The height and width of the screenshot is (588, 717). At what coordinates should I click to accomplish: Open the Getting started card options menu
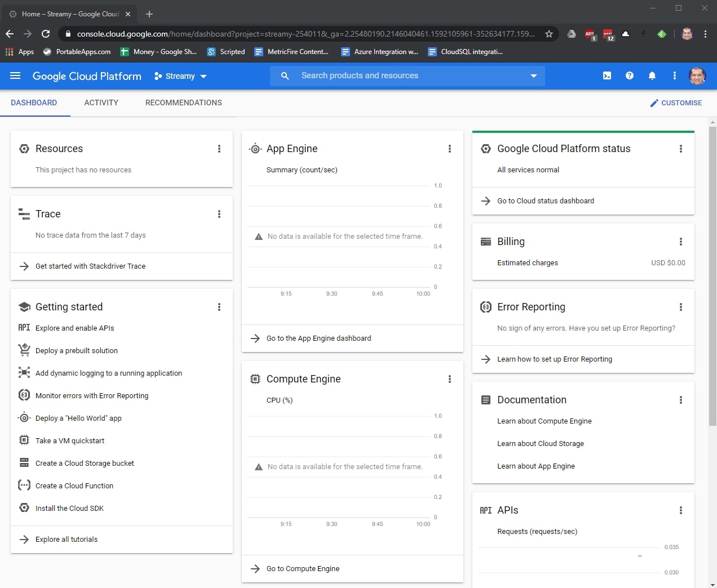219,307
